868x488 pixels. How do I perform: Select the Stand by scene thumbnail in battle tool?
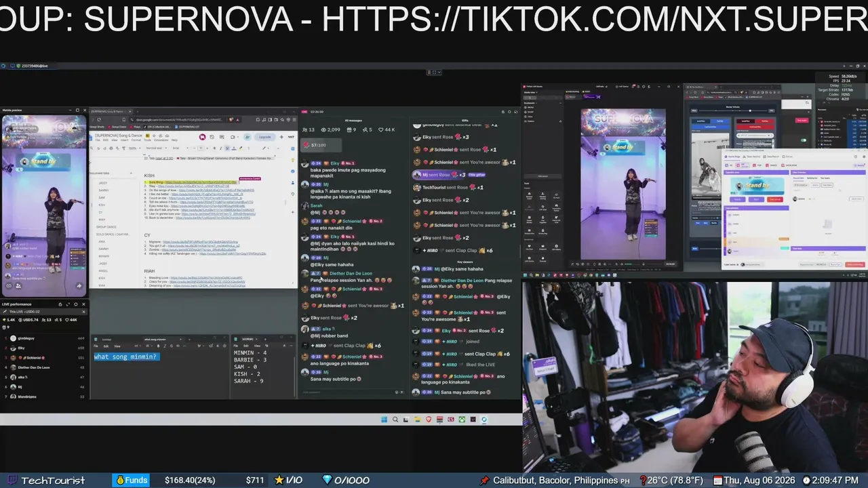757,186
